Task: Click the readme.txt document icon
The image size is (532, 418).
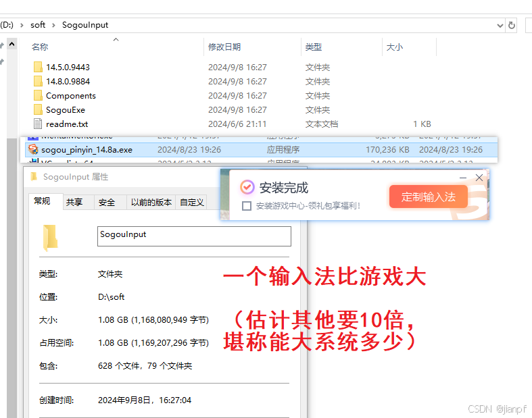Action: pos(38,124)
